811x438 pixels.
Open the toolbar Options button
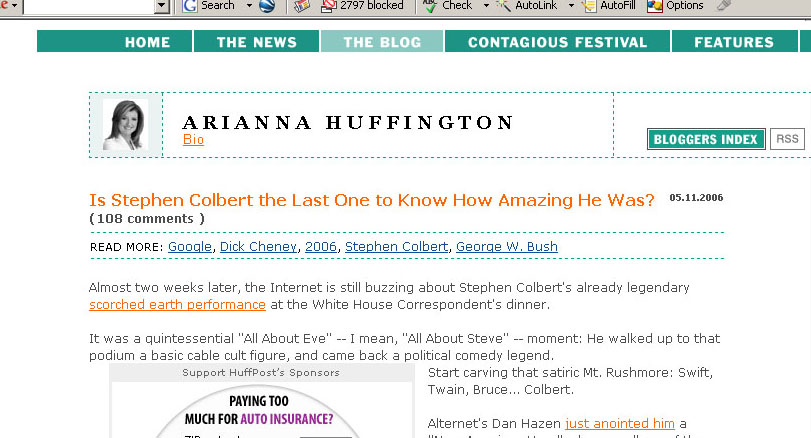click(x=675, y=6)
